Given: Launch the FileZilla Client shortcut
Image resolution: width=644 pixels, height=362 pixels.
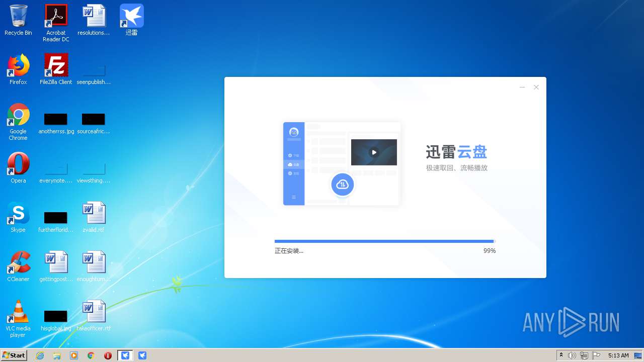Looking at the screenshot, I should [56, 69].
